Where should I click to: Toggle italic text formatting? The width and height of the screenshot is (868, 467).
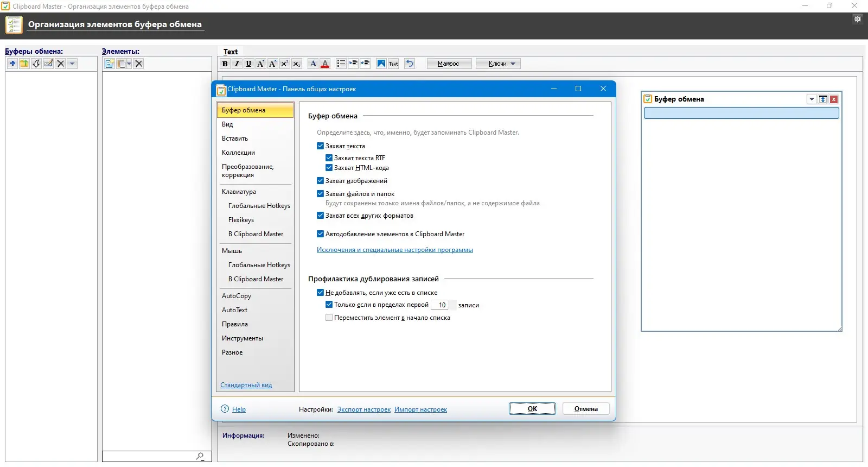(x=237, y=64)
